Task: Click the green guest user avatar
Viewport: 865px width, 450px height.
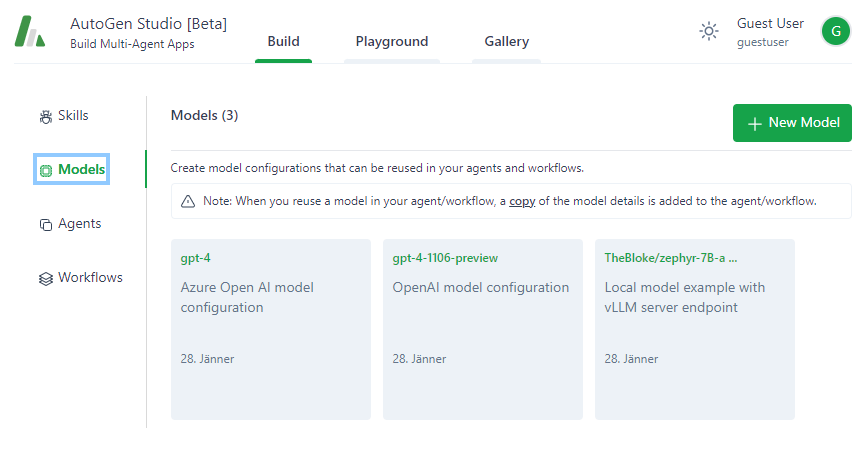Action: tap(835, 32)
